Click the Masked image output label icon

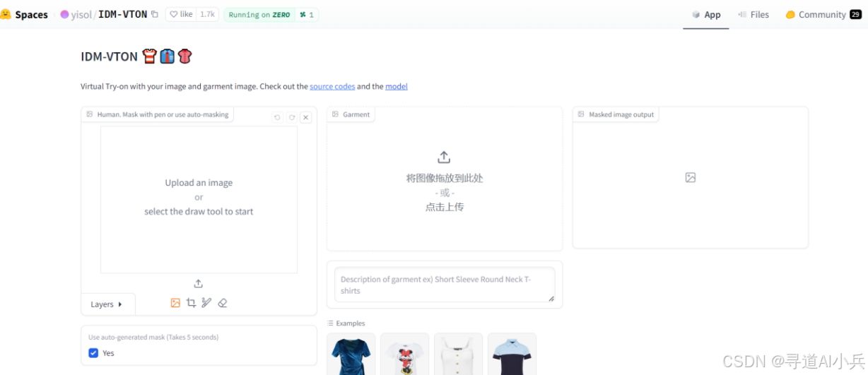point(581,114)
